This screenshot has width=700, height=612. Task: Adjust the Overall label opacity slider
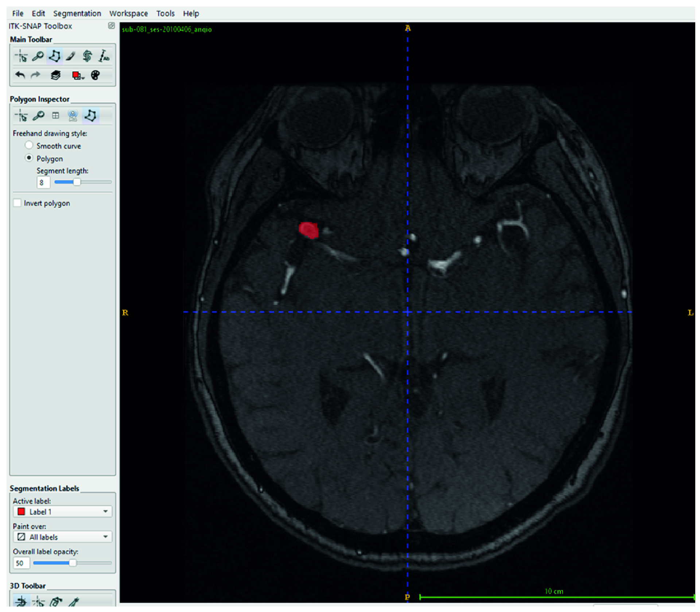pos(73,563)
